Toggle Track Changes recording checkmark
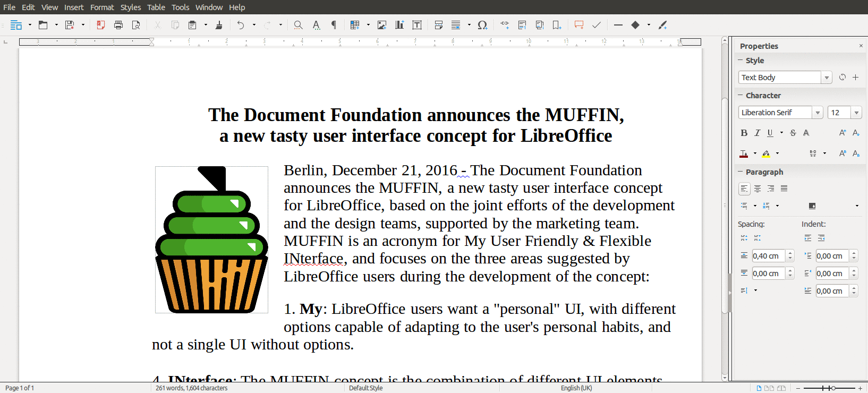This screenshot has width=868, height=393. pyautogui.click(x=597, y=25)
